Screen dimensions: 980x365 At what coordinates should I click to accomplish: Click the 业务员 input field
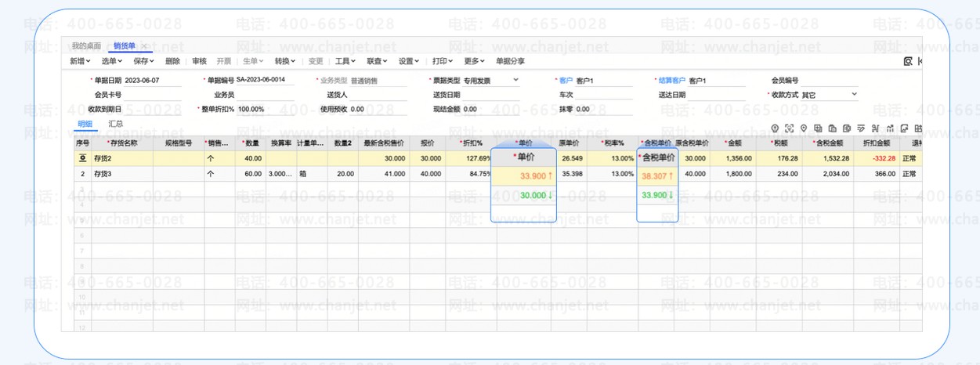click(266, 95)
